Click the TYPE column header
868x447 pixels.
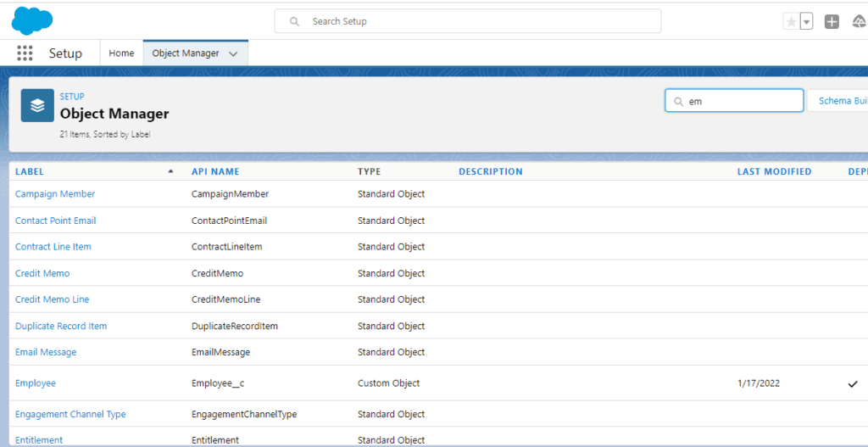370,171
